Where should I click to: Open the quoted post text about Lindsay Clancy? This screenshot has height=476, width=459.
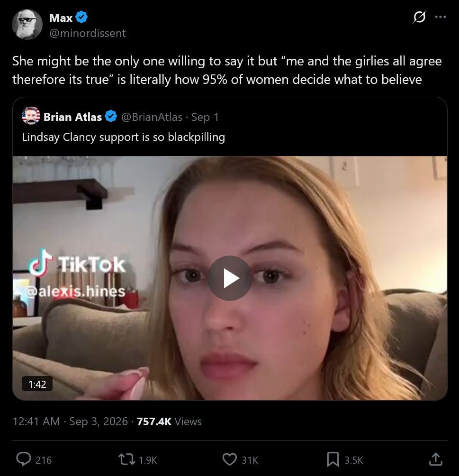coord(124,137)
